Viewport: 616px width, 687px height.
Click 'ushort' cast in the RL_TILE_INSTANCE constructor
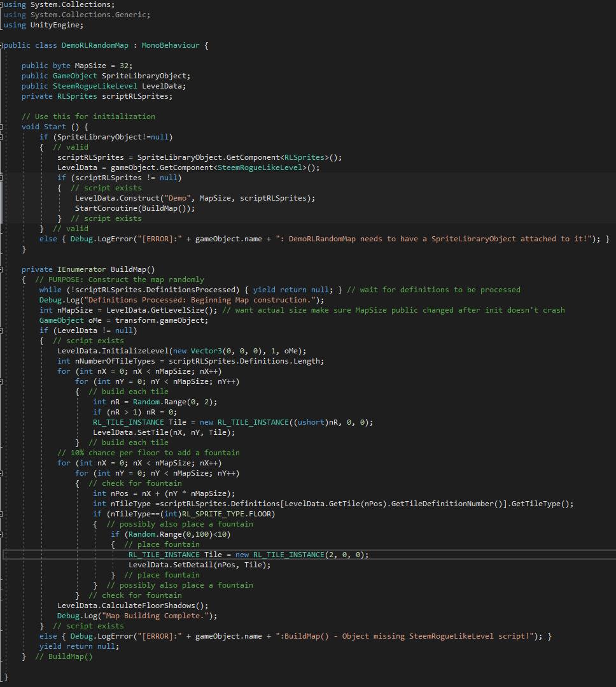[x=311, y=422]
